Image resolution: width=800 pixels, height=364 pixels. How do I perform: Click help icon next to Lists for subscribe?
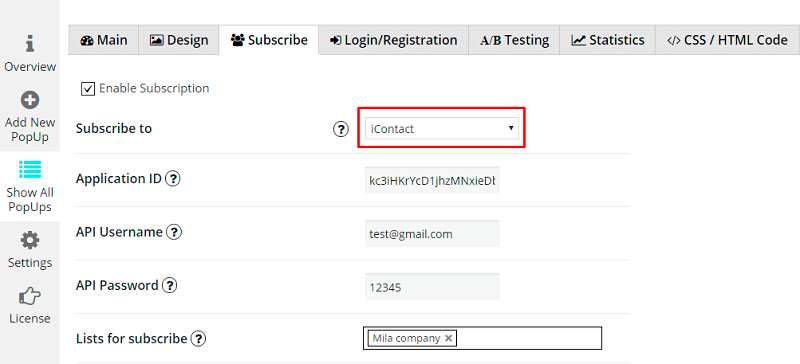pyautogui.click(x=198, y=338)
